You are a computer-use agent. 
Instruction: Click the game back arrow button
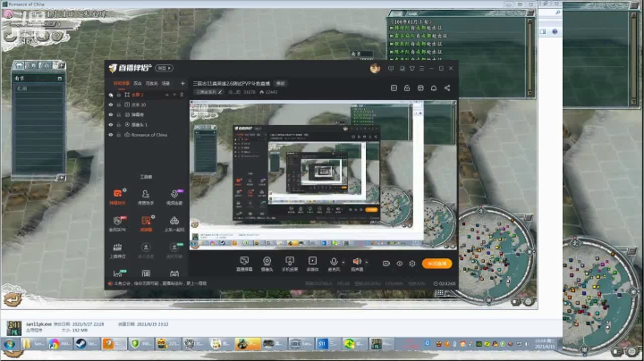[x=13, y=299]
